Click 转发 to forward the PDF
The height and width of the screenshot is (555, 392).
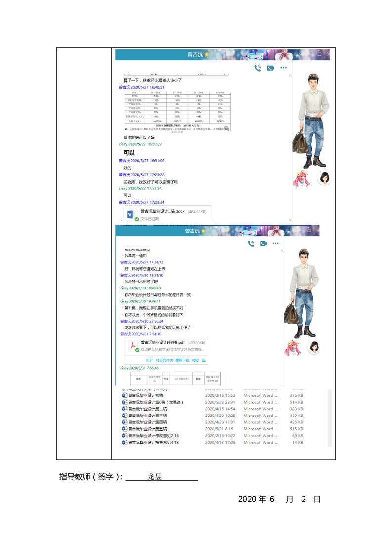click(x=195, y=360)
